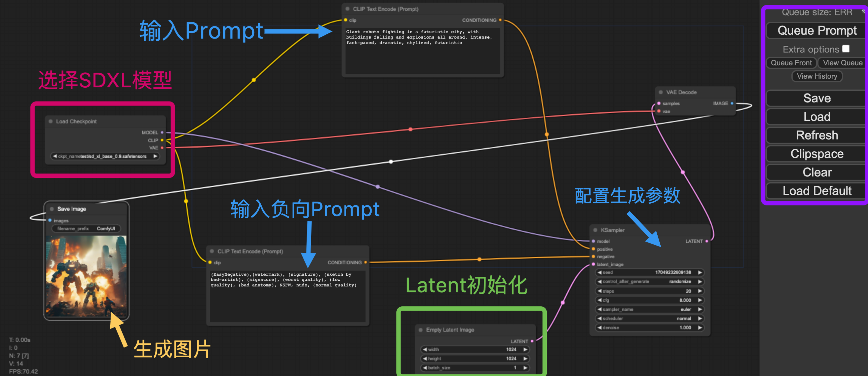Decrease steps with its left arrow

tap(599, 291)
